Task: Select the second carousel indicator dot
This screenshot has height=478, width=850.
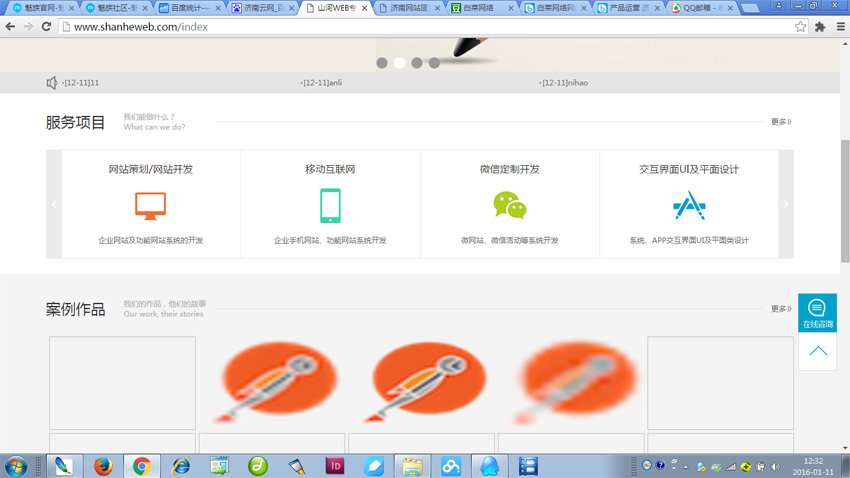Action: [x=399, y=63]
